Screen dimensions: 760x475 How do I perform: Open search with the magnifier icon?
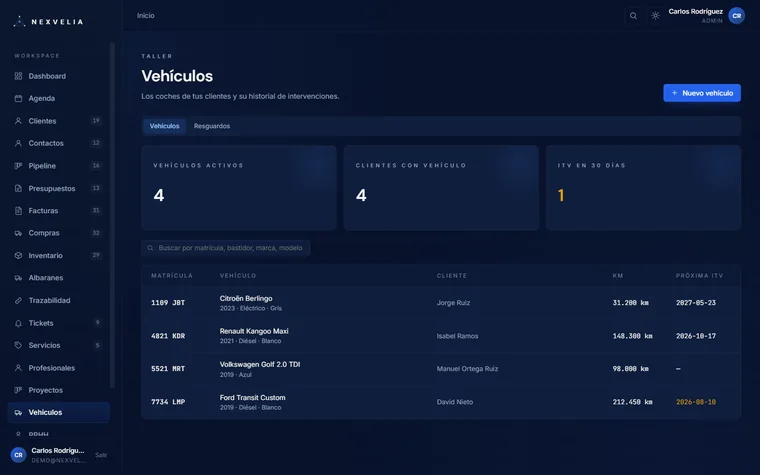point(633,16)
